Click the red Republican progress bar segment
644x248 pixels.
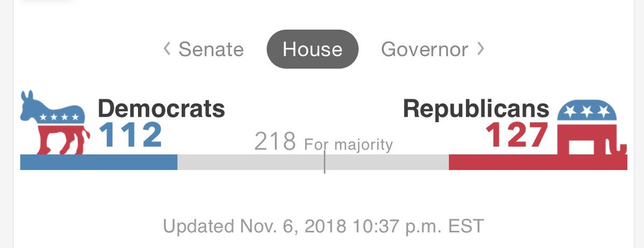click(x=537, y=162)
